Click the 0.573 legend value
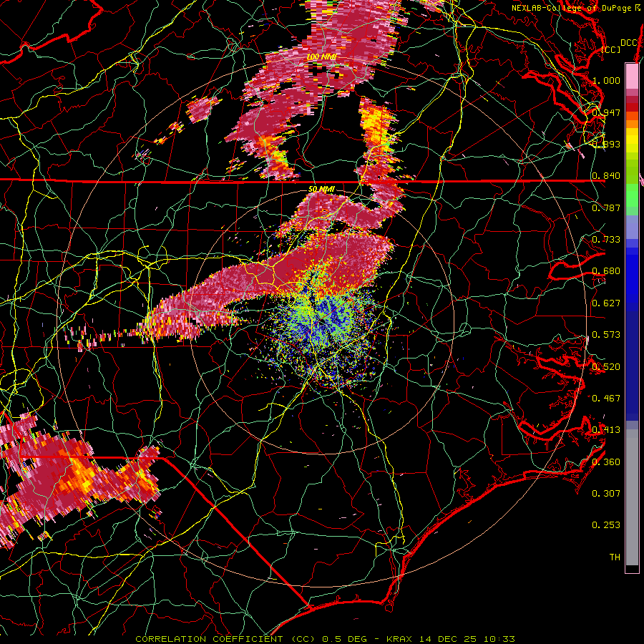The width and height of the screenshot is (644, 644). tap(606, 334)
